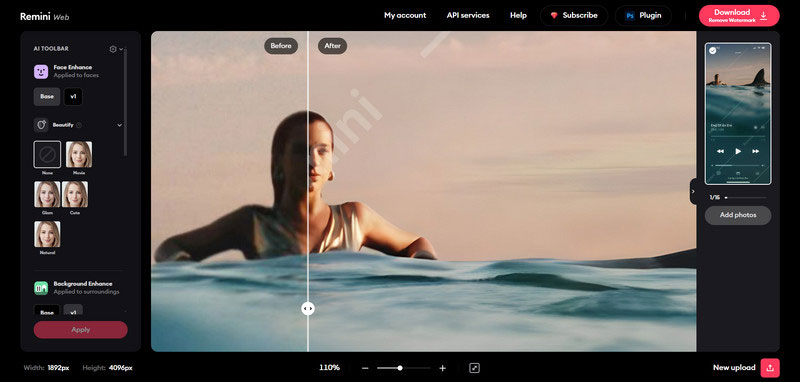Click the before/after comparison handle
This screenshot has width=800, height=382.
[x=308, y=309]
